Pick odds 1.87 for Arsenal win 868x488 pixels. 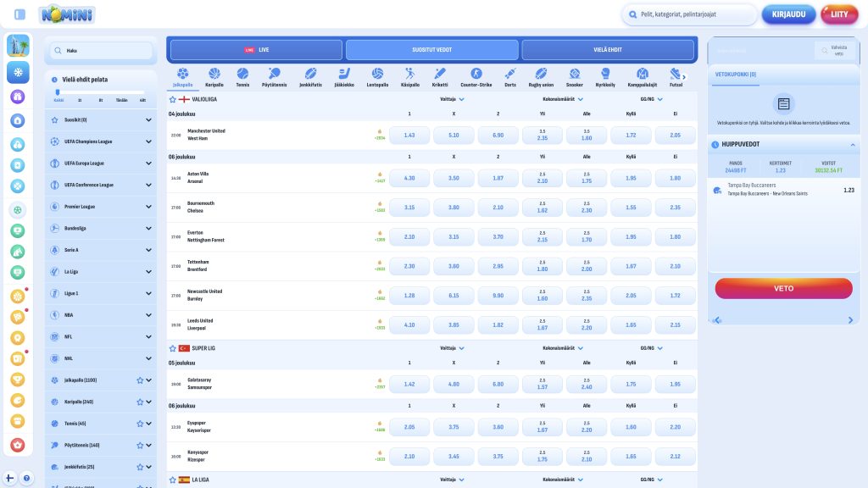point(498,178)
